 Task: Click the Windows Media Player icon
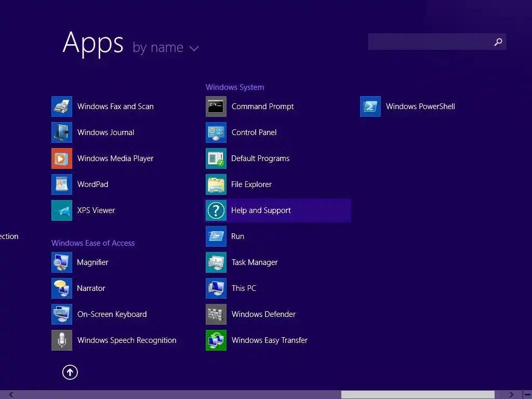click(62, 158)
